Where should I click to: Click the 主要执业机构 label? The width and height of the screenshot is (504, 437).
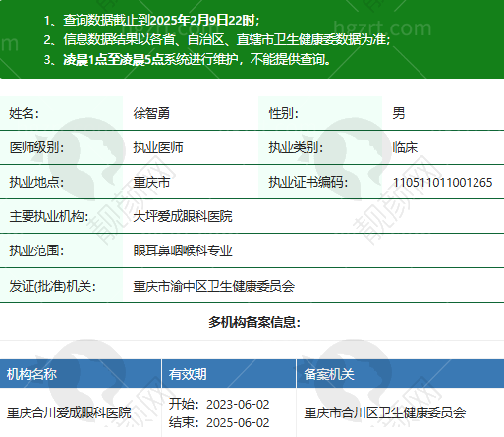[49, 216]
